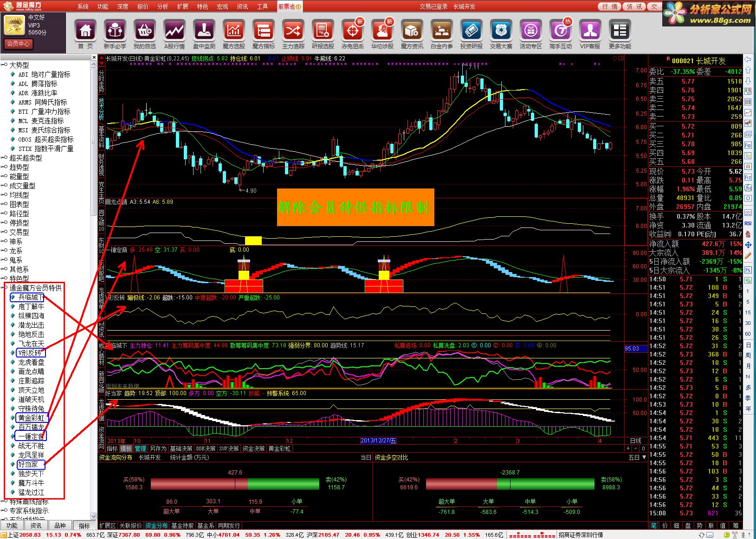Switch to 指标 tab in left panel
Screen dimensions: 756x539
point(84,526)
